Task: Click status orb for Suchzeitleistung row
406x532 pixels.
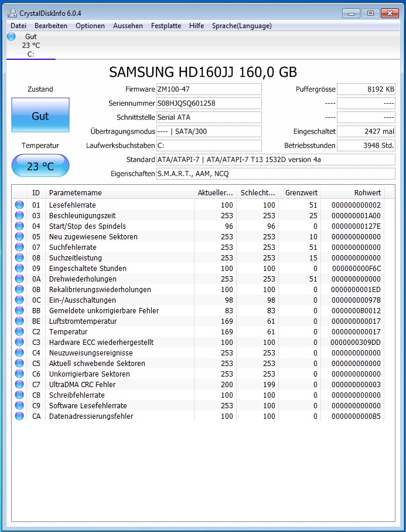Action: (19, 257)
